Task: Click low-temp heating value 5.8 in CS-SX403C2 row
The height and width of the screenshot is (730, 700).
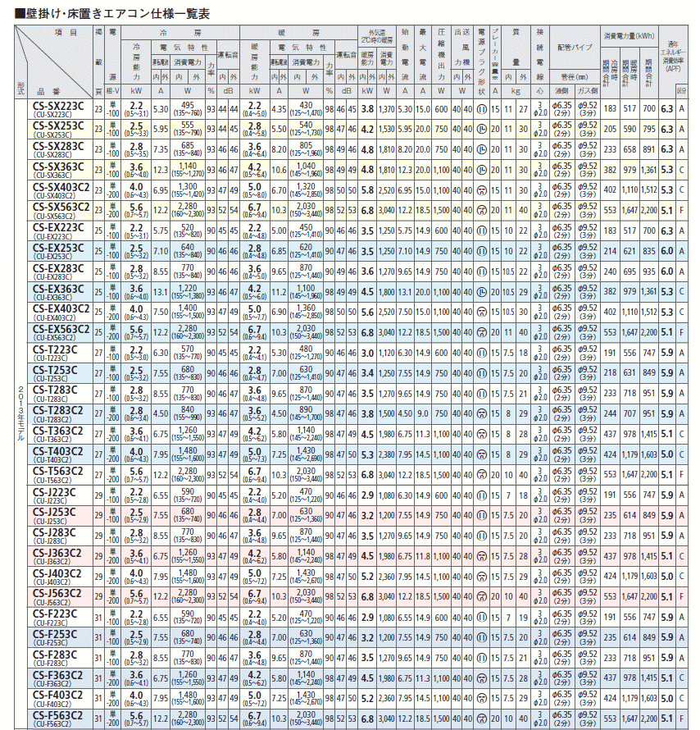Action: 367,190
